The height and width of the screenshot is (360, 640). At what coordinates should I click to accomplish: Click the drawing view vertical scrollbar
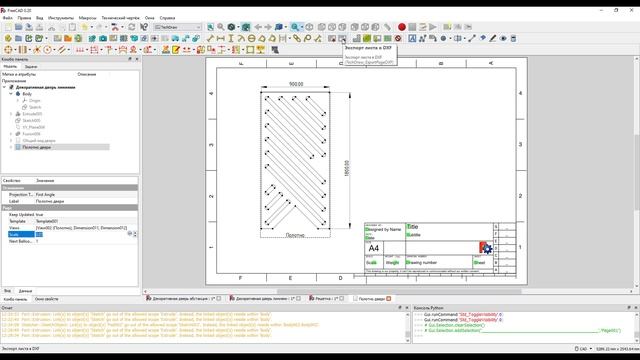coord(637,172)
